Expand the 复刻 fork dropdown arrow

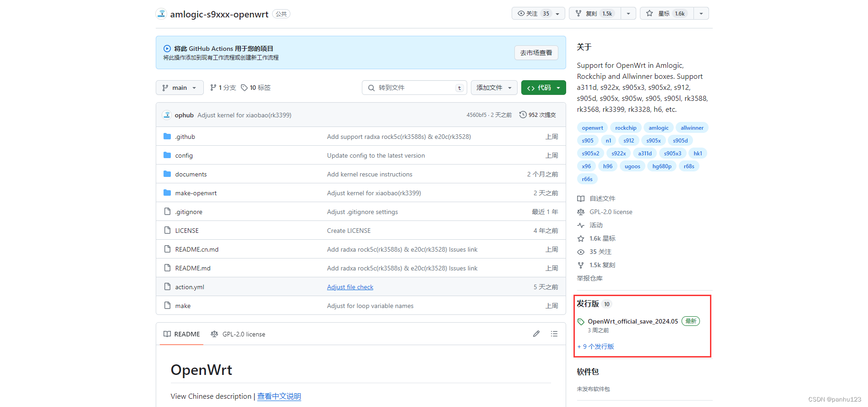point(628,13)
